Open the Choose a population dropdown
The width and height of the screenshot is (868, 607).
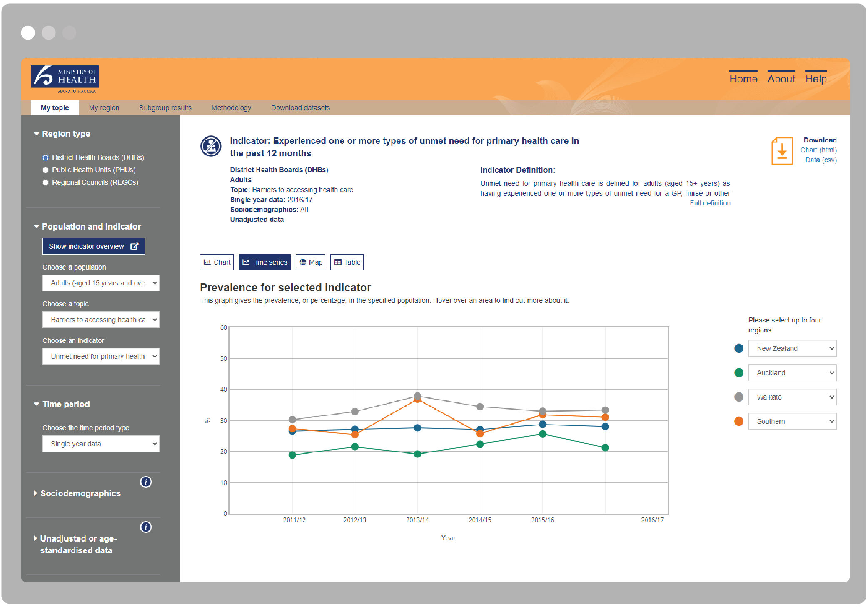coord(101,283)
